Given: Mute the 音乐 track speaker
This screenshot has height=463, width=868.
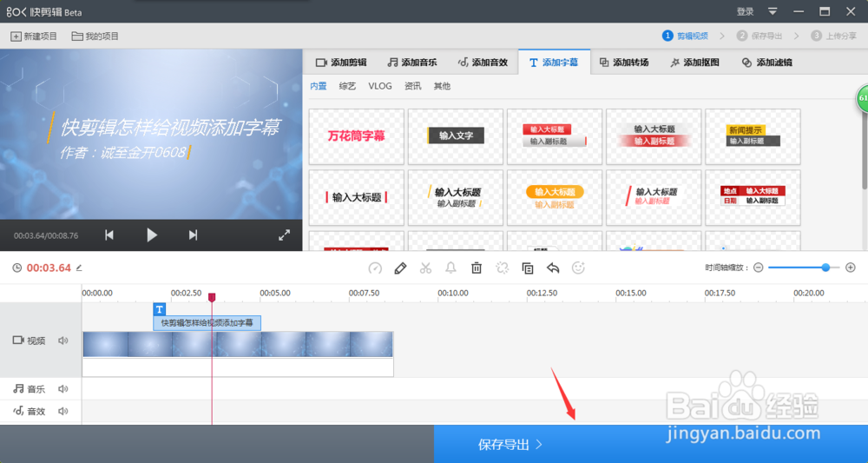Looking at the screenshot, I should coord(63,389).
